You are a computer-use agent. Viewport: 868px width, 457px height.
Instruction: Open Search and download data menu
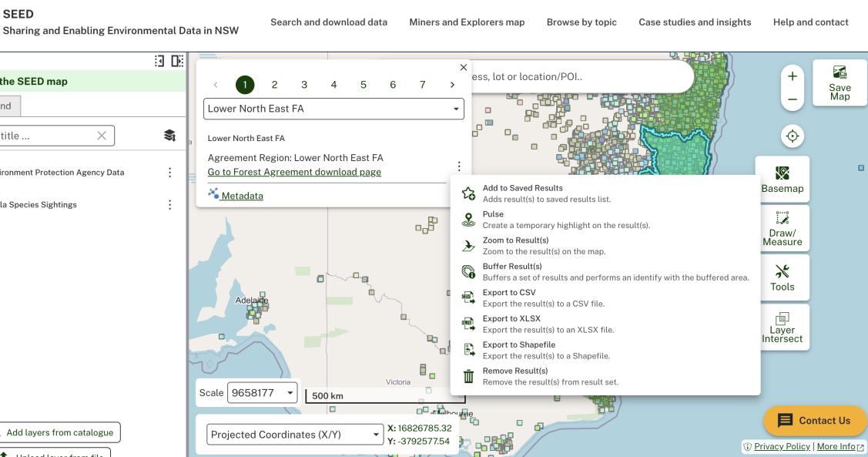(329, 22)
